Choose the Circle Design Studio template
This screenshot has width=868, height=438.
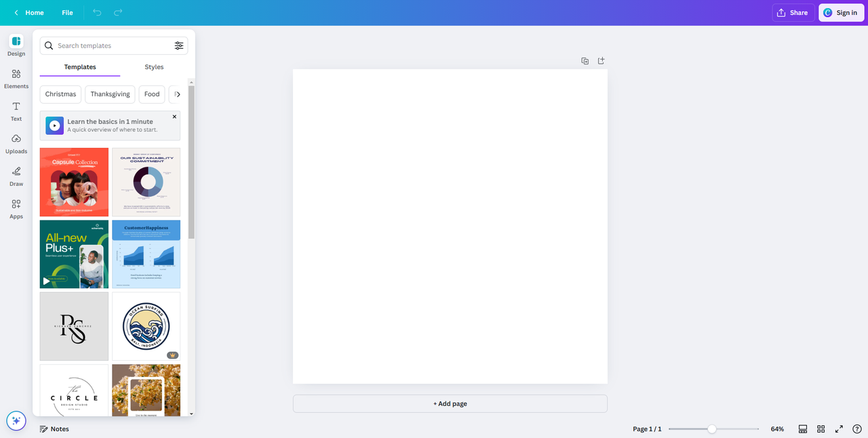[x=74, y=391]
